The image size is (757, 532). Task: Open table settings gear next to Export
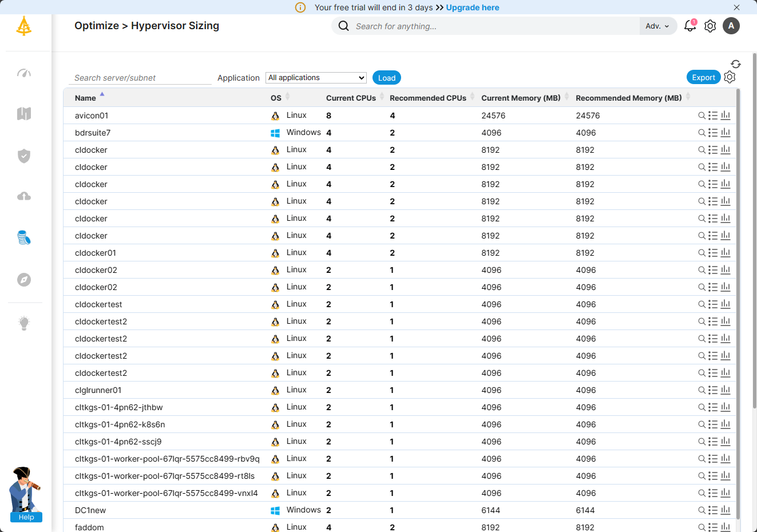730,77
